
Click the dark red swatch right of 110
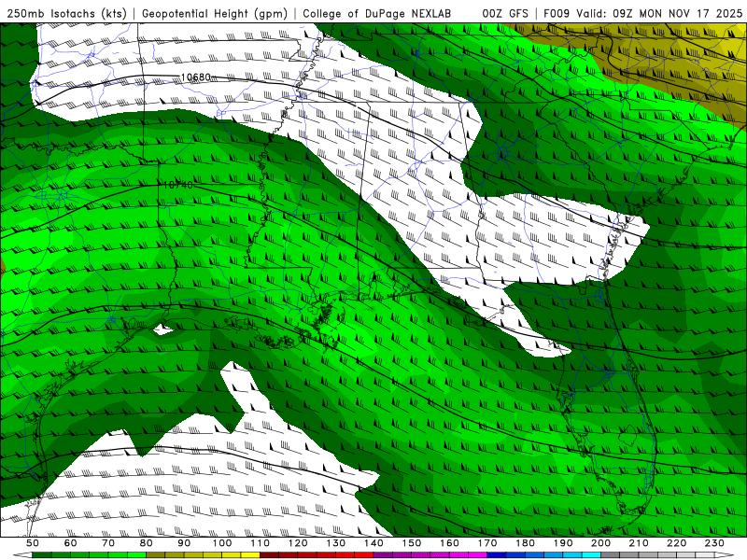pyautogui.click(x=270, y=555)
